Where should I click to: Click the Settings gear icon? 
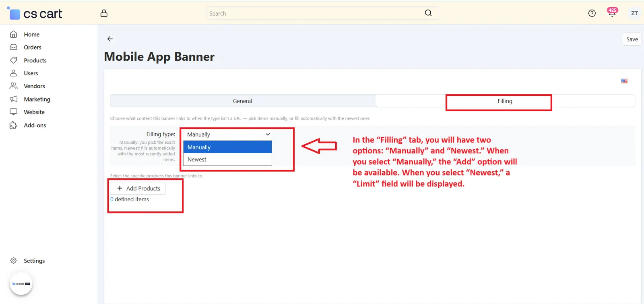coord(14,261)
